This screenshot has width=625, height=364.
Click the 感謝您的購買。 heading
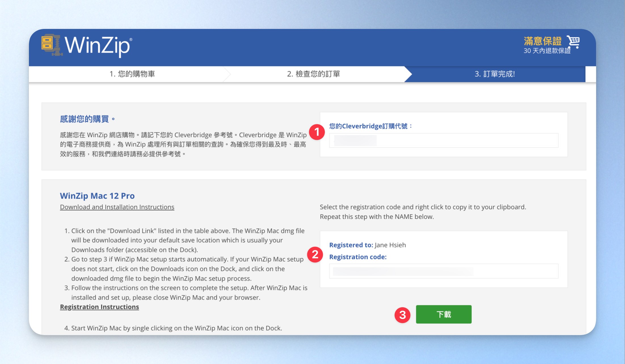87,119
